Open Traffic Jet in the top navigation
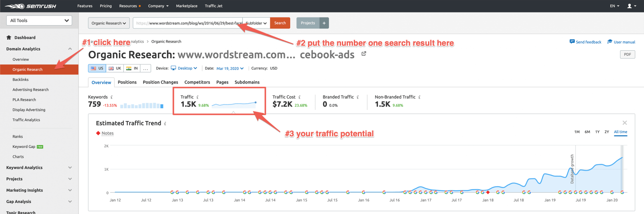The height and width of the screenshot is (214, 644). [x=213, y=6]
